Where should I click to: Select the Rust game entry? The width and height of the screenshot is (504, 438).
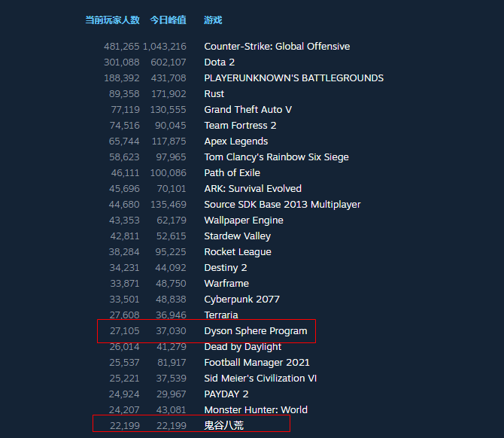tap(214, 93)
